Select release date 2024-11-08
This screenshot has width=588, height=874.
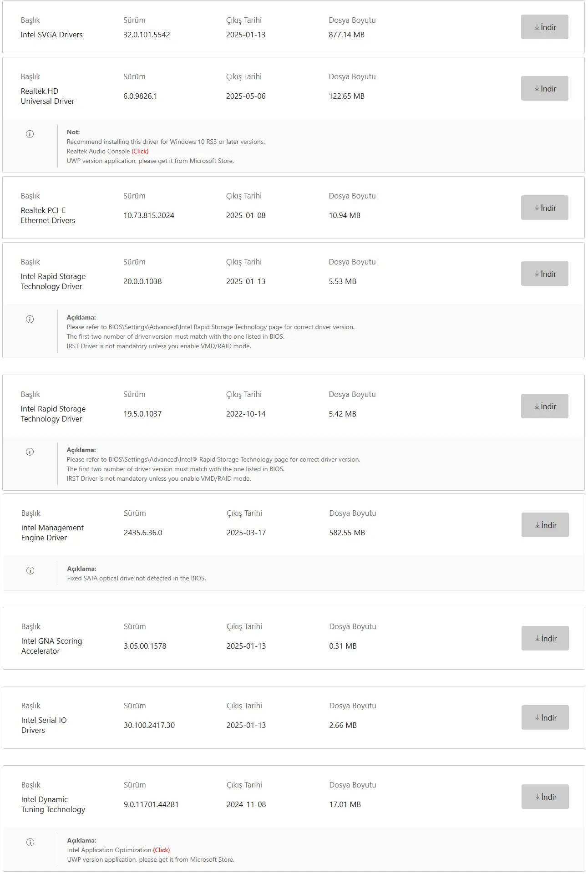[246, 804]
